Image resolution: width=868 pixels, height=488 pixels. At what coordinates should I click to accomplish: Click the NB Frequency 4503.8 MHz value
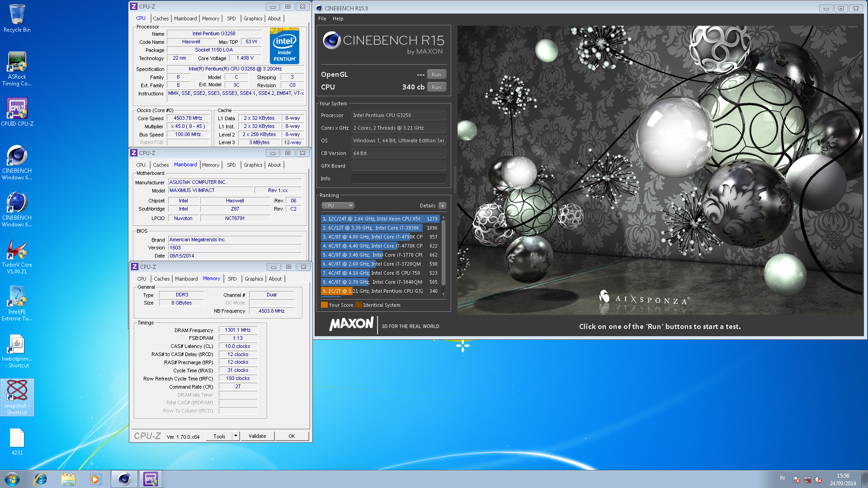pyautogui.click(x=272, y=311)
